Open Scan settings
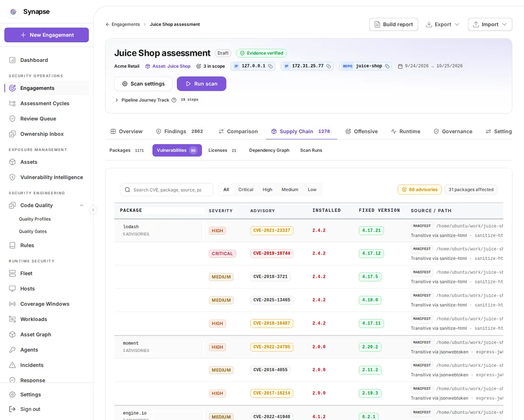 (143, 84)
